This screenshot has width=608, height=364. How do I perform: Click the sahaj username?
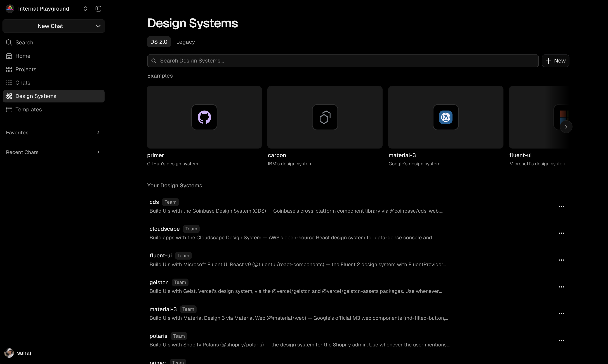click(24, 353)
